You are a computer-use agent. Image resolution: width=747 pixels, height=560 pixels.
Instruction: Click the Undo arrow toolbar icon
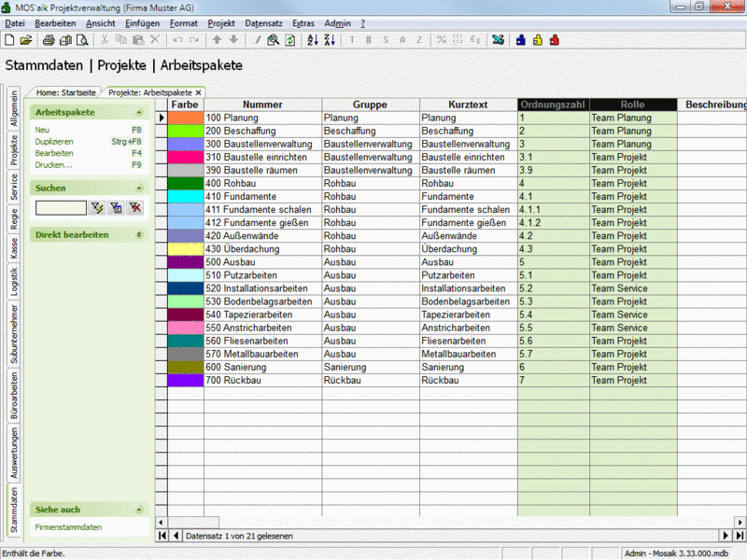(177, 40)
